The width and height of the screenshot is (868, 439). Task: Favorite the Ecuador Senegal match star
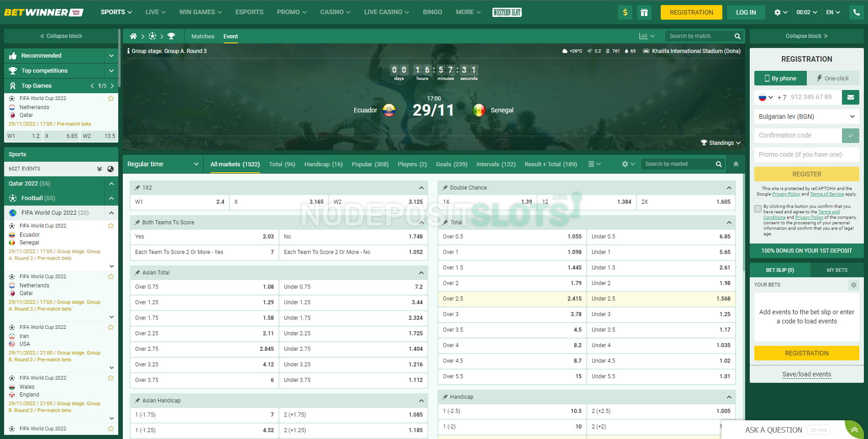tap(110, 226)
